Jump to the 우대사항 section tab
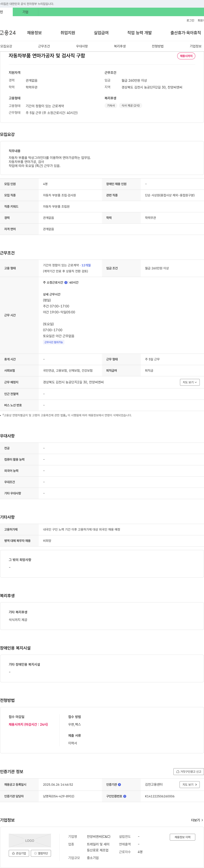The width and height of the screenshot is (204, 868). click(82, 46)
